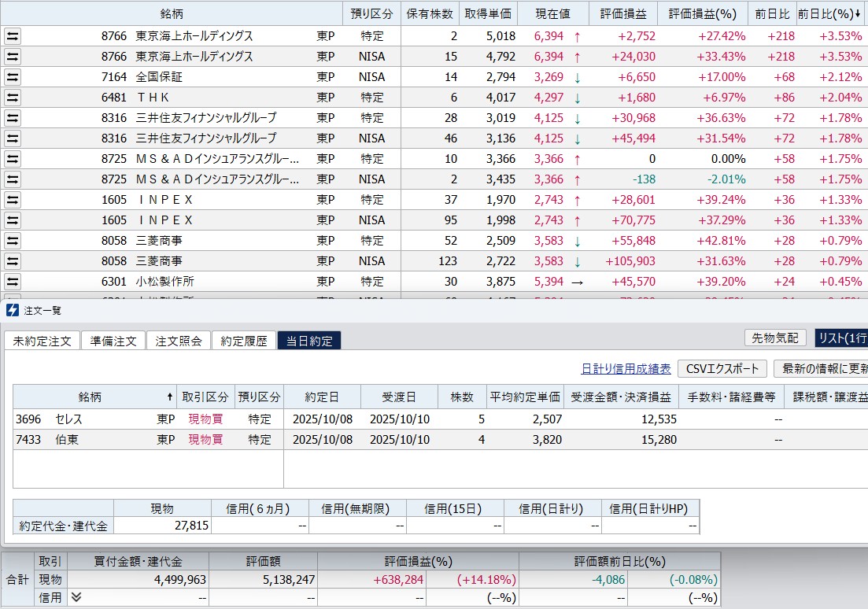Click the 注文一覧 lightning panel icon
868x609 pixels.
pyautogui.click(x=12, y=310)
